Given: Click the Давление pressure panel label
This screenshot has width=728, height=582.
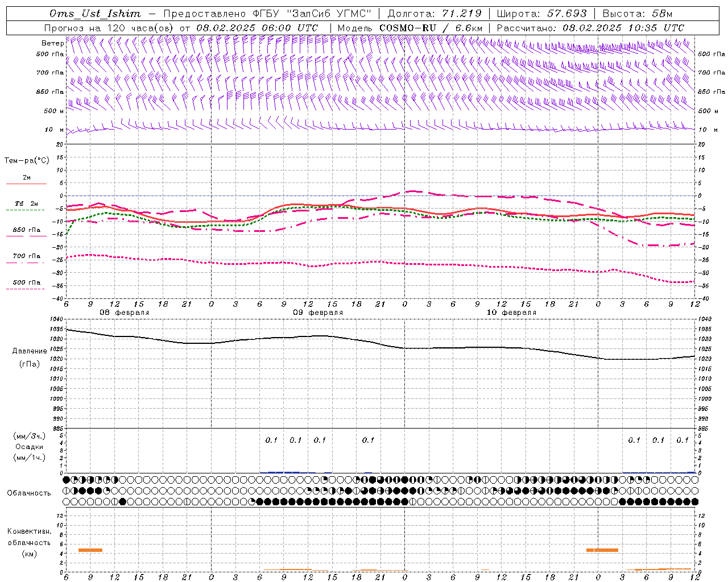Looking at the screenshot, I should tap(30, 351).
